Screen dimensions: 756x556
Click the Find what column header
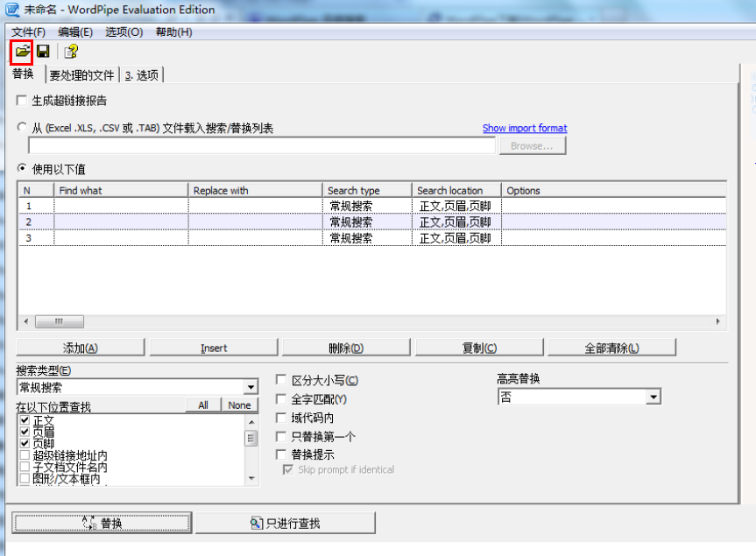click(121, 190)
